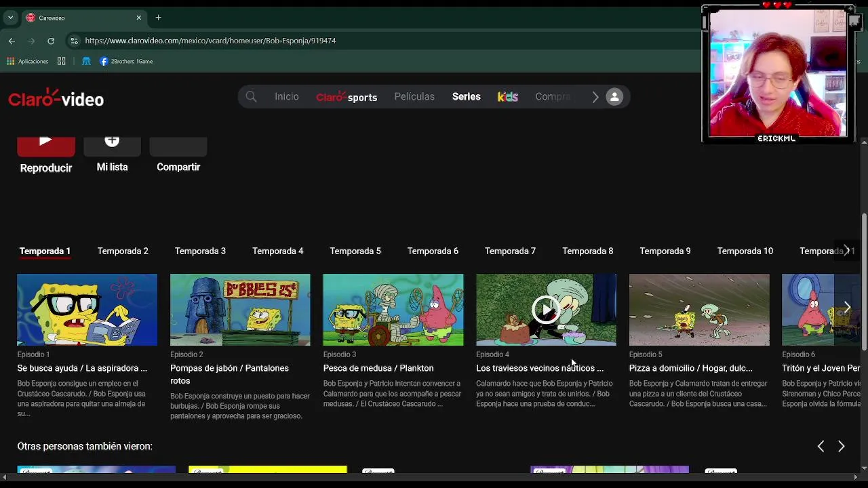
Task: Expand navigation menu with right chevron
Action: pyautogui.click(x=595, y=97)
